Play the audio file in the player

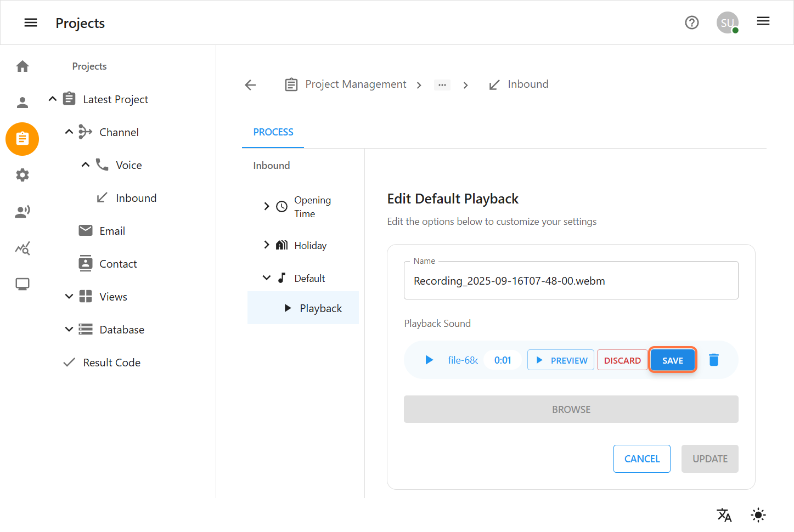pyautogui.click(x=429, y=360)
